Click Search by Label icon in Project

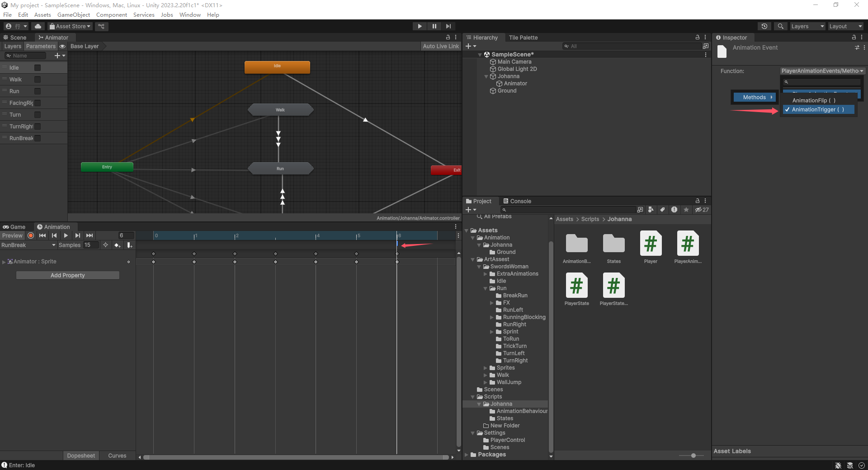[x=662, y=210]
